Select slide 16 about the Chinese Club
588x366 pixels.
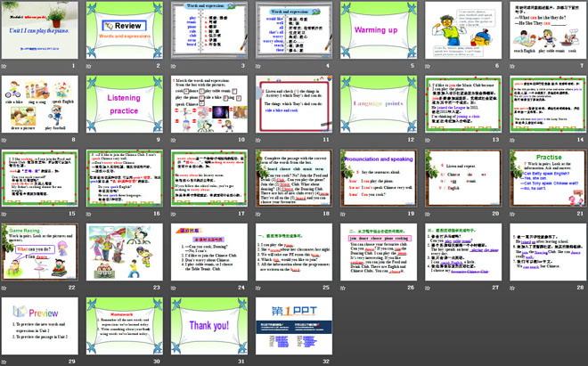tap(125, 178)
